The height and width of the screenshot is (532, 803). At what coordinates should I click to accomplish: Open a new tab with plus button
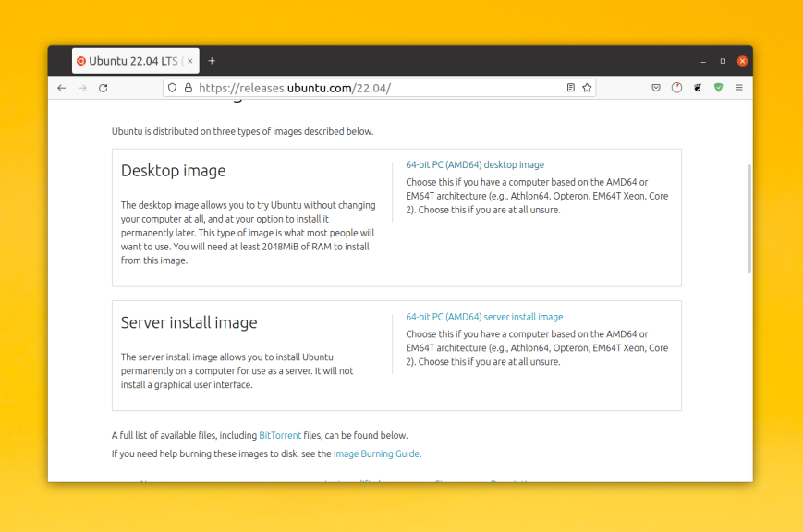(212, 61)
